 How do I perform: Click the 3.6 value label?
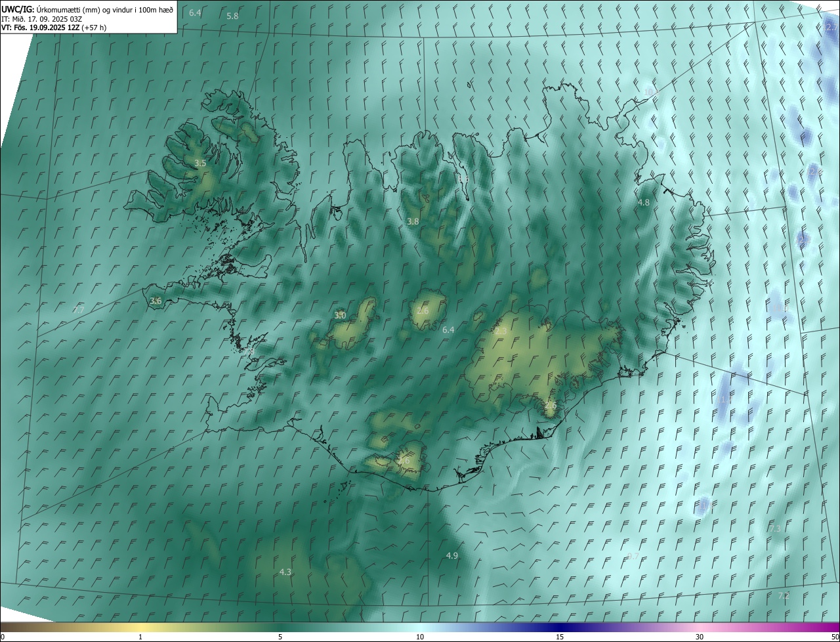pyautogui.click(x=156, y=301)
